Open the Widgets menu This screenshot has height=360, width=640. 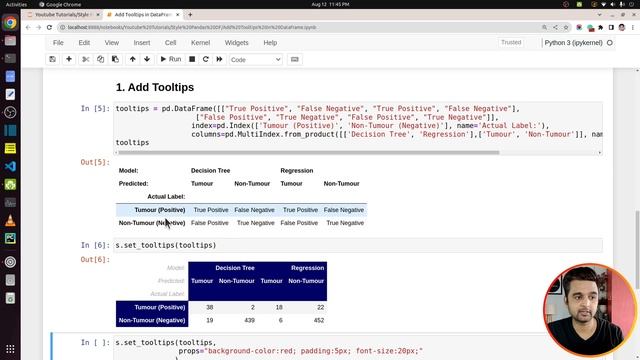pos(236,42)
